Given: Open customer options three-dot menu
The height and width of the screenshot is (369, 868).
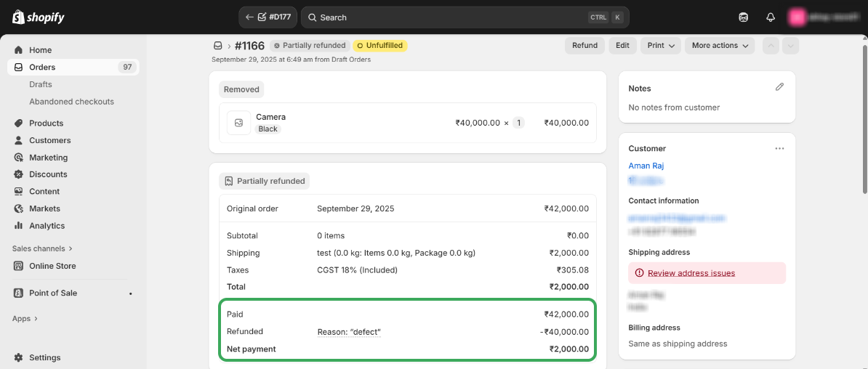Looking at the screenshot, I should [779, 148].
